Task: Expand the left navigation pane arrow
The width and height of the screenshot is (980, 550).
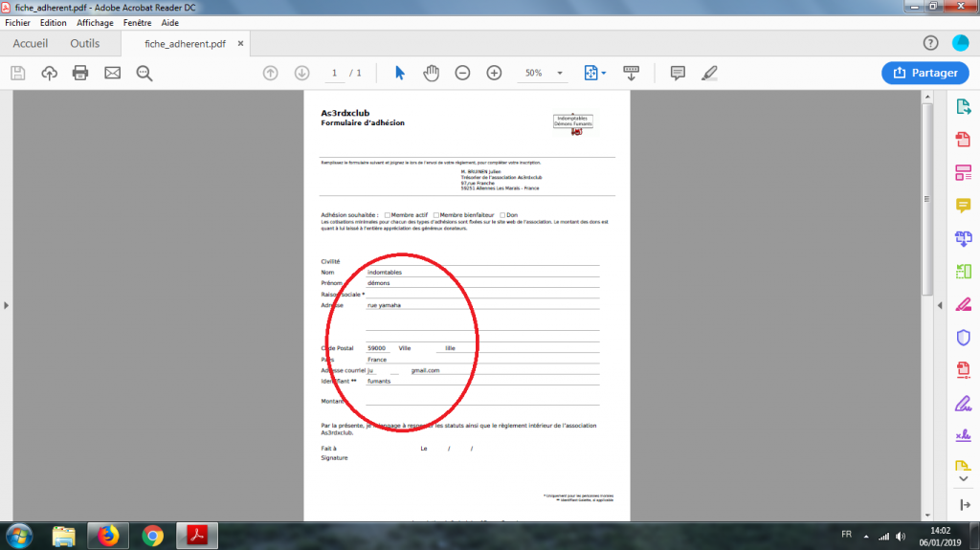Action: [7, 305]
